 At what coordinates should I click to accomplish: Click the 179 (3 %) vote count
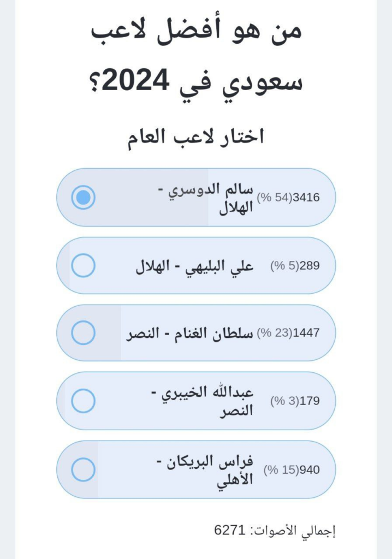pyautogui.click(x=295, y=401)
